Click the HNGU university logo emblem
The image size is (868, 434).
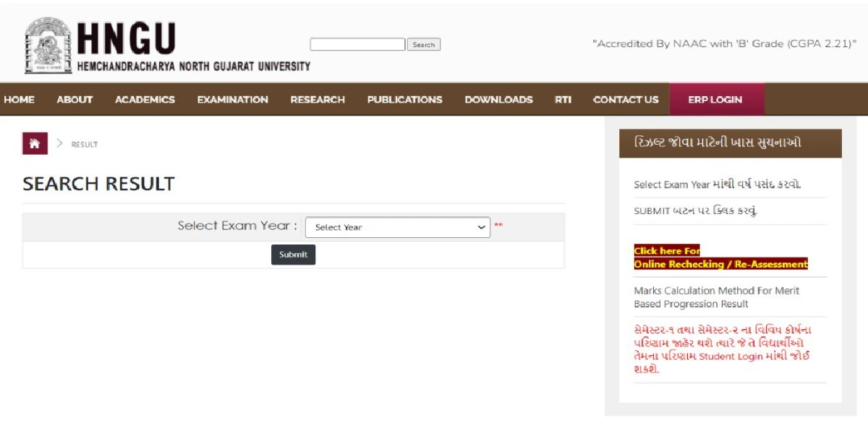coord(48,46)
